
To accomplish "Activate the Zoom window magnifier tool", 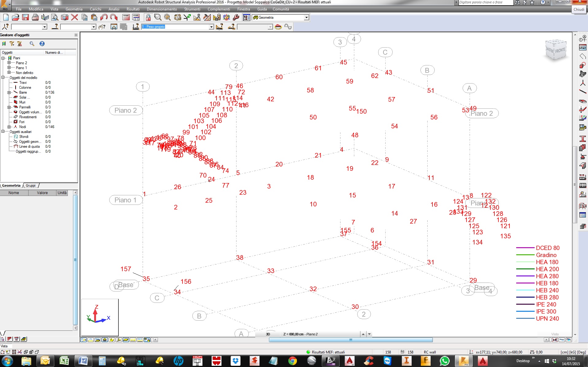I will point(158,18).
